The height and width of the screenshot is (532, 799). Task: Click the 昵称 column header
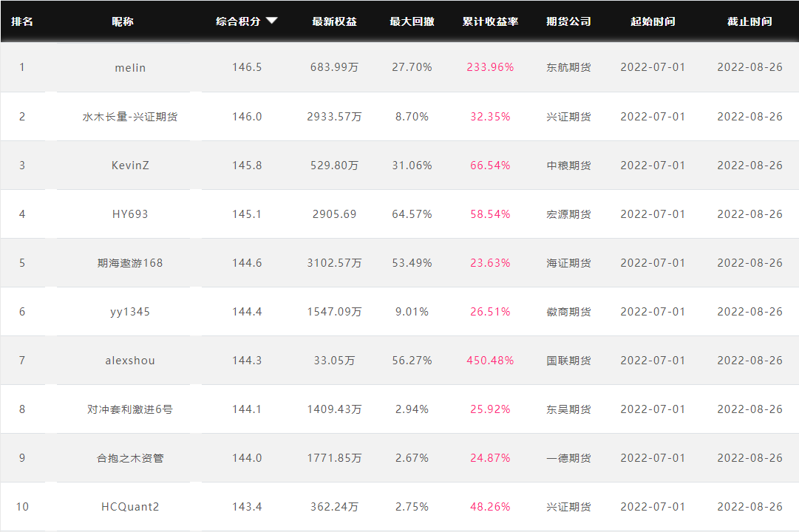pyautogui.click(x=123, y=21)
